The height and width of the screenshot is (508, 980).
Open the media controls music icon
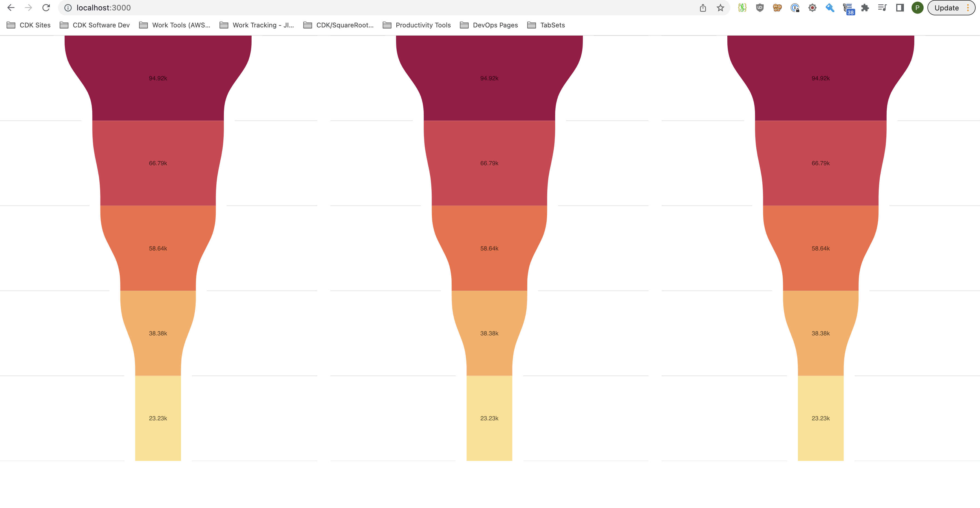pyautogui.click(x=882, y=8)
